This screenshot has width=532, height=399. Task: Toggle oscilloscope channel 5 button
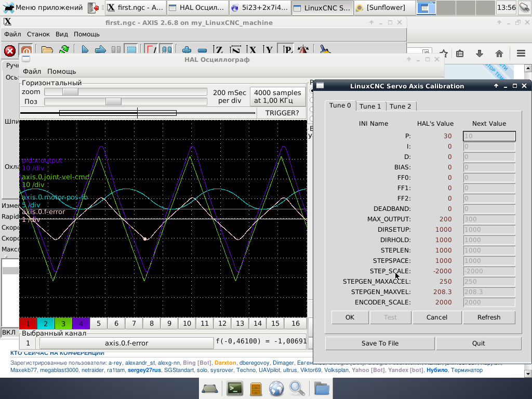click(x=99, y=324)
